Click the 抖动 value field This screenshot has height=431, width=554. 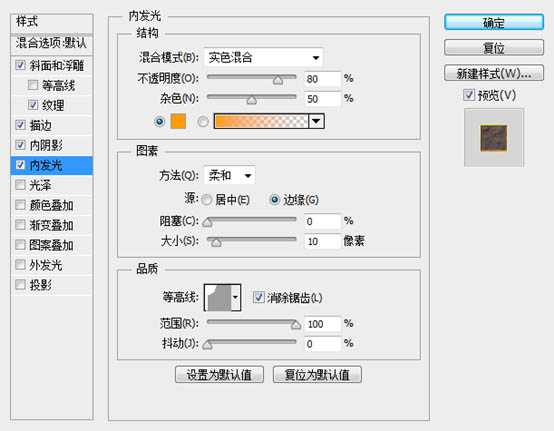point(322,344)
